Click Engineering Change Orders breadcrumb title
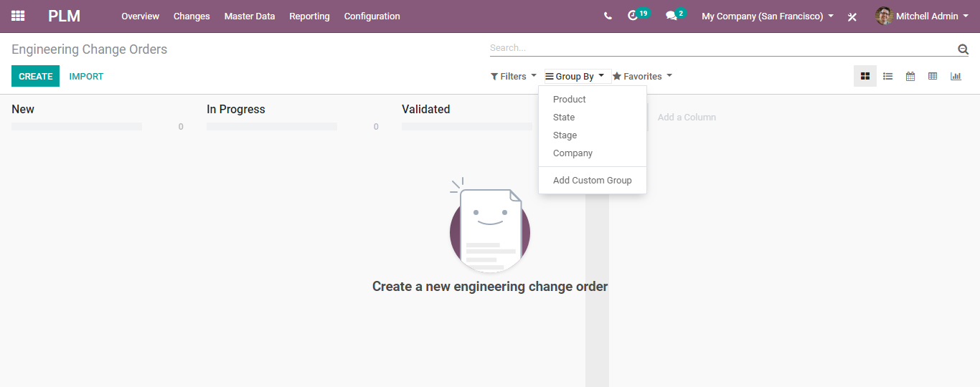Viewport: 980px width, 387px height. pyautogui.click(x=90, y=49)
